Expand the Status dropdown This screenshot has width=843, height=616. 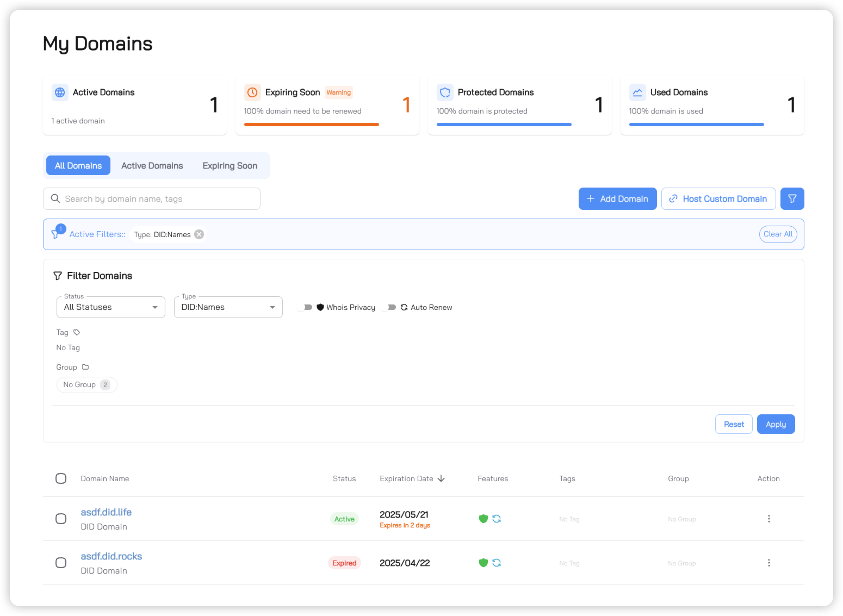point(111,307)
